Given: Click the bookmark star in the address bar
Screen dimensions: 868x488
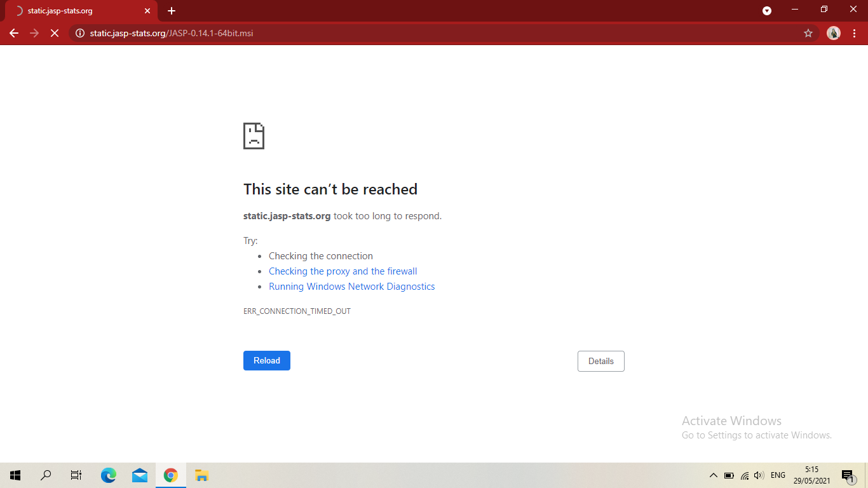Looking at the screenshot, I should pyautogui.click(x=807, y=33).
